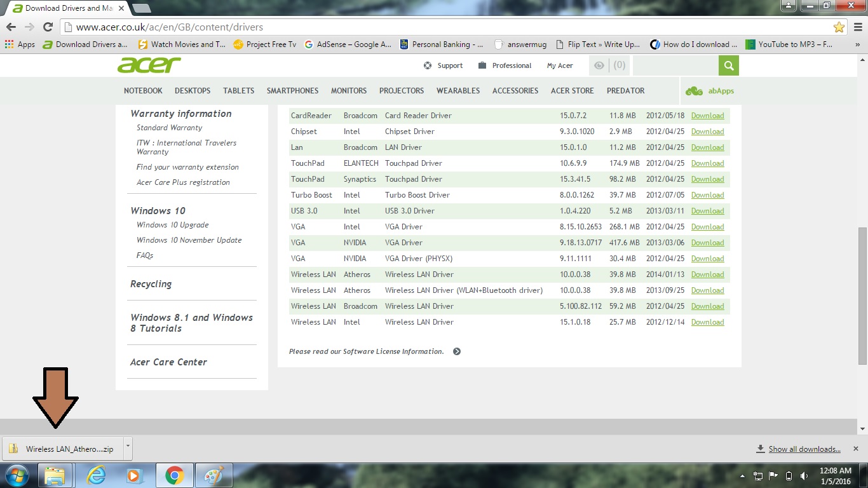Image resolution: width=868 pixels, height=488 pixels.
Task: Open Windows 10 November Update link
Action: point(189,240)
